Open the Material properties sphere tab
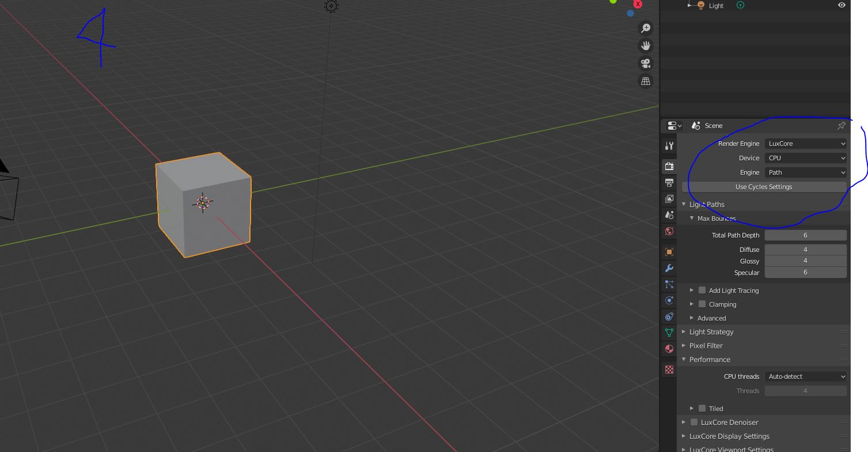This screenshot has width=868, height=452. pyautogui.click(x=669, y=349)
